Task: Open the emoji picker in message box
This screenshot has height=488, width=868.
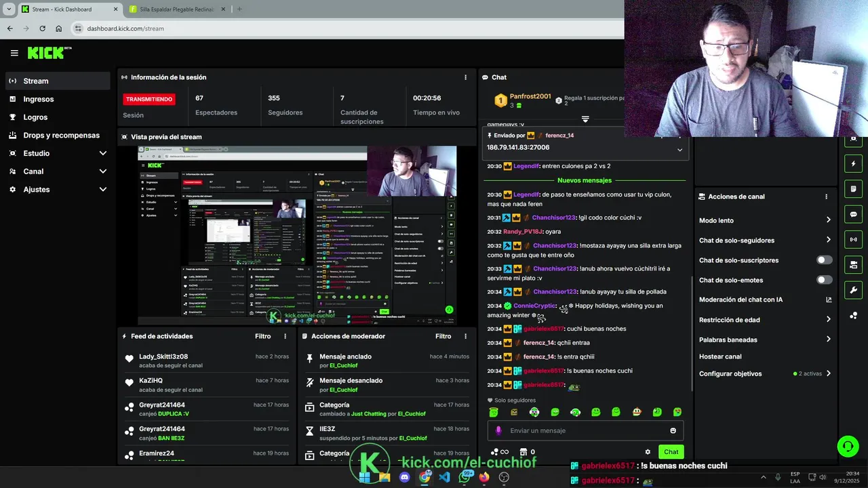Action: [x=673, y=430]
